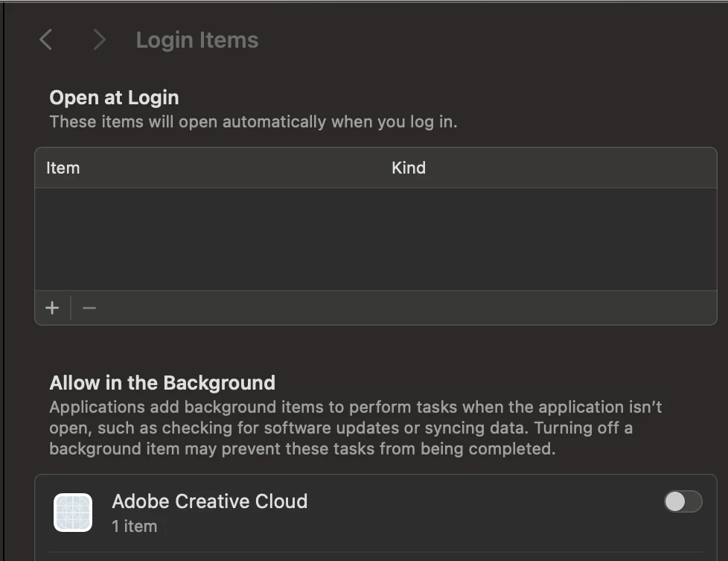This screenshot has width=728, height=561.
Task: Click the "These items will open automatically" text
Action: (253, 121)
